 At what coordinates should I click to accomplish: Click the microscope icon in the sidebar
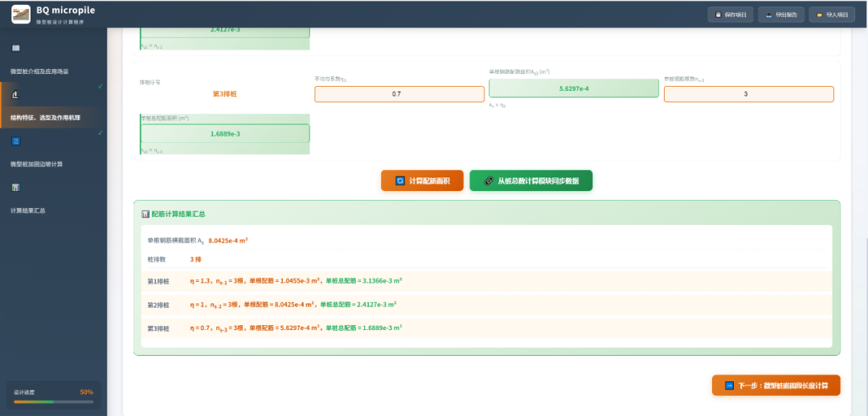pos(16,95)
